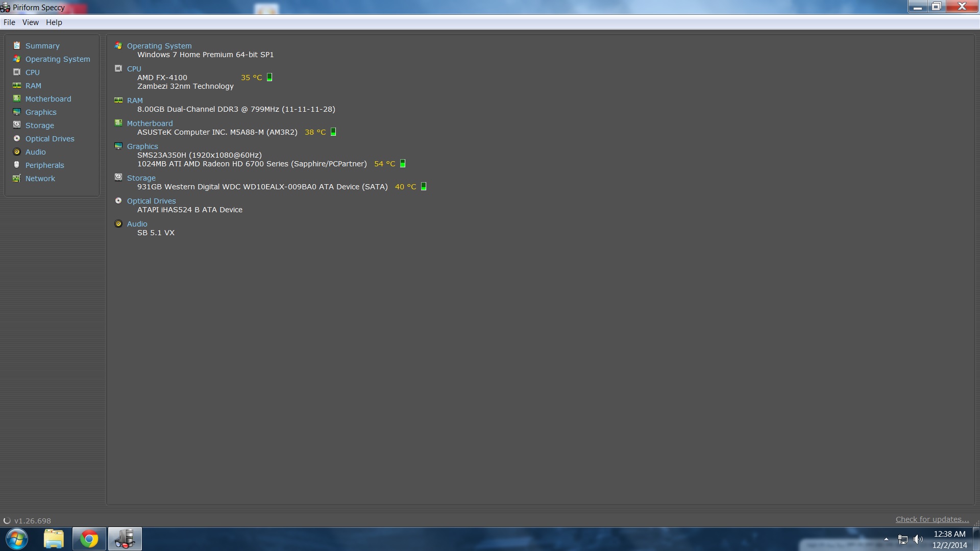Click the Check for updates link
This screenshot has width=980, height=551.
932,519
